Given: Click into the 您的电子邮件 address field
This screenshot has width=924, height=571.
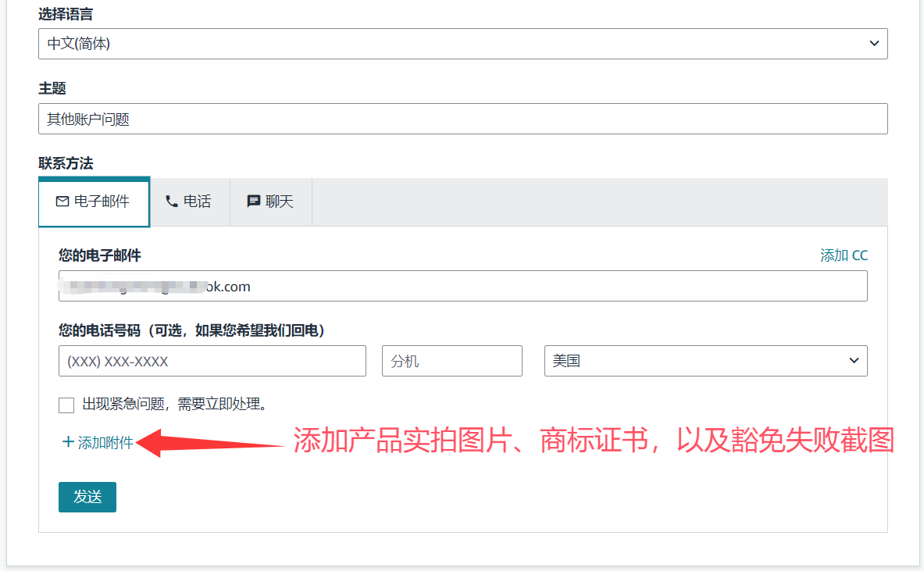Looking at the screenshot, I should [x=462, y=286].
